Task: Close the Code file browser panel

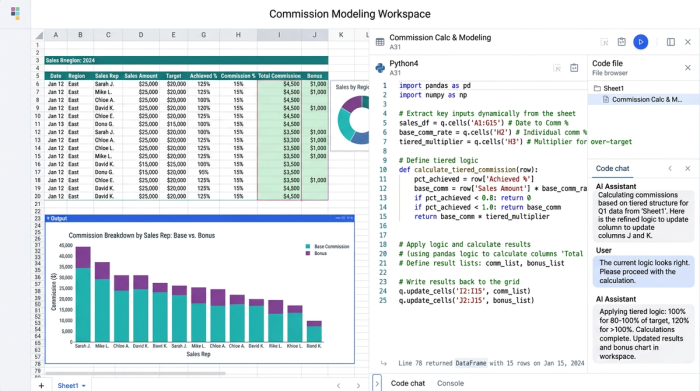Action: click(x=688, y=68)
